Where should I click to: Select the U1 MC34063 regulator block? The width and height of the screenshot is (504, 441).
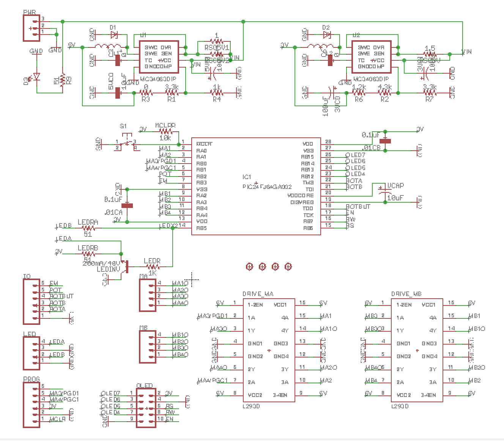159,57
